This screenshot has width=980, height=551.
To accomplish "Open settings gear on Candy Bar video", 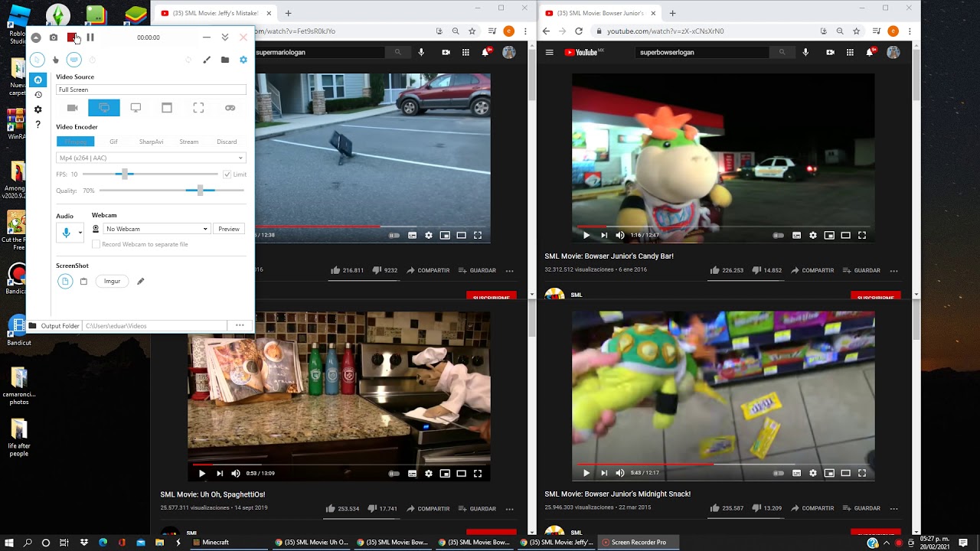I will 813,236.
